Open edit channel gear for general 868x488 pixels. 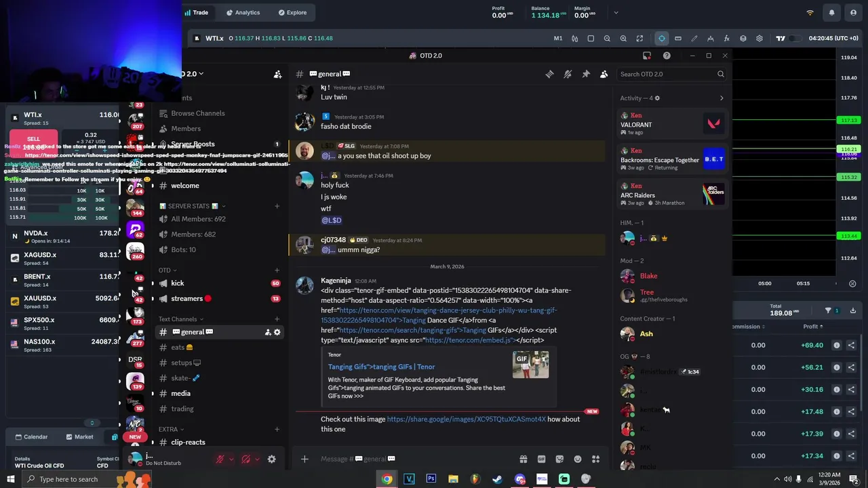click(277, 332)
